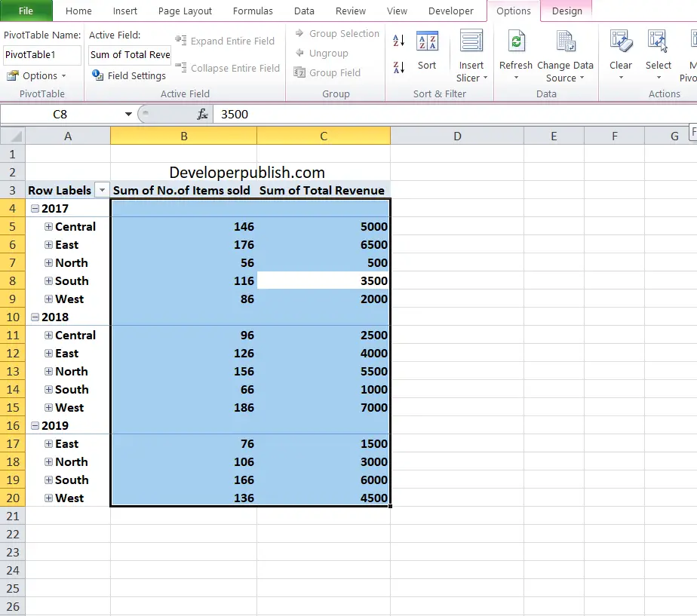Switch to the Design tab

coord(567,11)
